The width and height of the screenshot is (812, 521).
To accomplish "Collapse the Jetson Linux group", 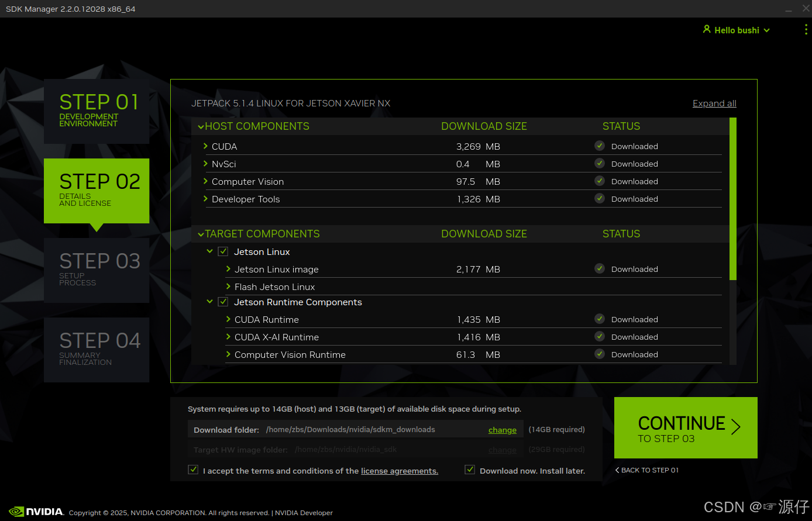I will 209,251.
